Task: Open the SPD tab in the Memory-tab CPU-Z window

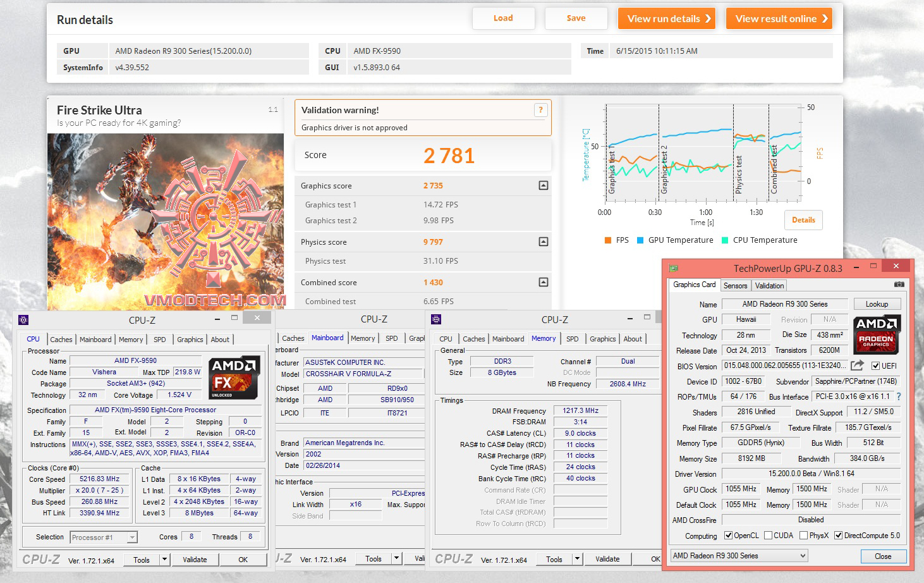Action: click(x=573, y=339)
